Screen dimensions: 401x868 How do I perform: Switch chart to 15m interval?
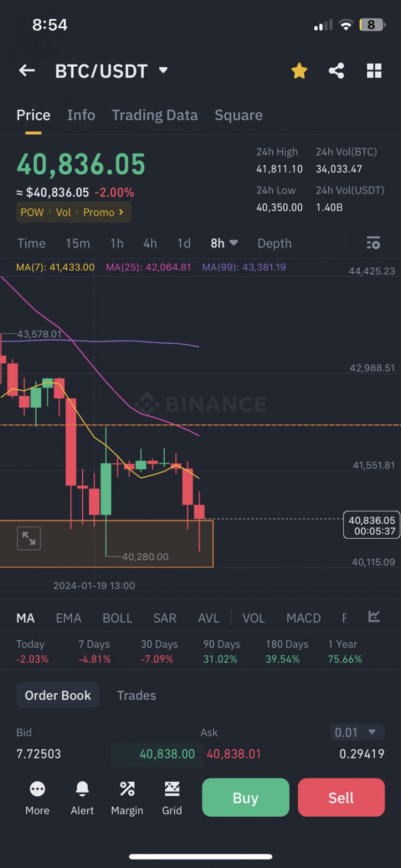pyautogui.click(x=78, y=243)
